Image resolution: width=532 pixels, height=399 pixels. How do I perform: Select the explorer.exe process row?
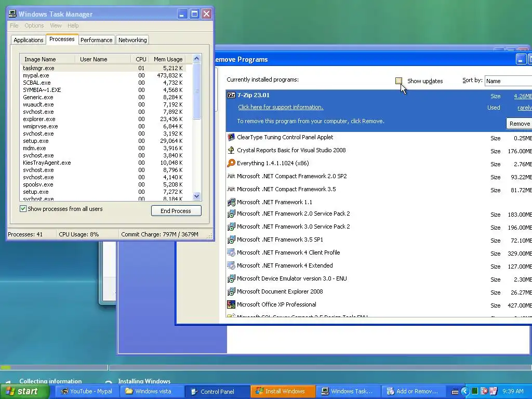(x=103, y=119)
